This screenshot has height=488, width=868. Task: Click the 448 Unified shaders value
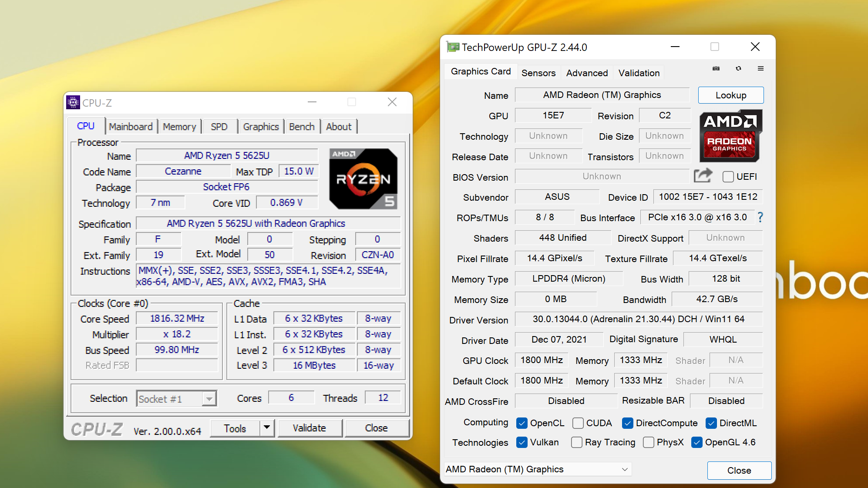[563, 237]
